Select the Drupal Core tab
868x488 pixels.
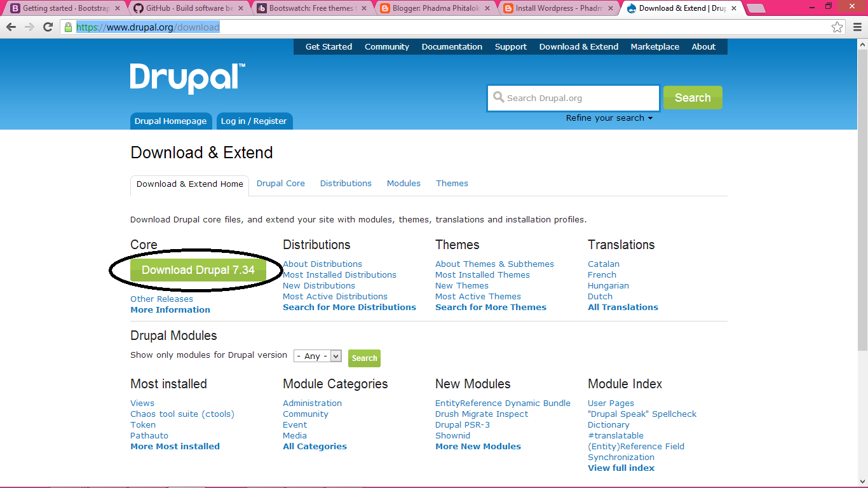click(x=281, y=183)
